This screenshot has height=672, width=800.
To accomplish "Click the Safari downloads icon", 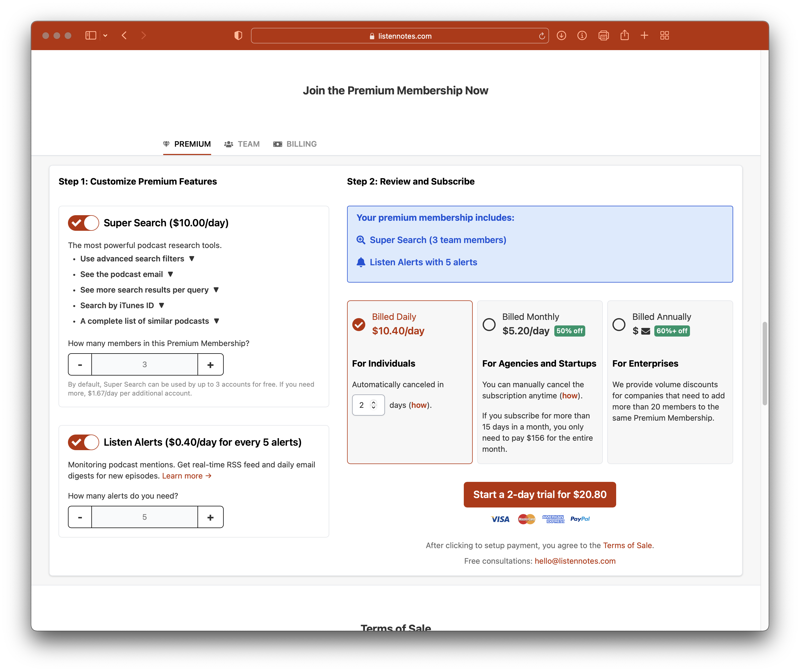I will click(561, 35).
